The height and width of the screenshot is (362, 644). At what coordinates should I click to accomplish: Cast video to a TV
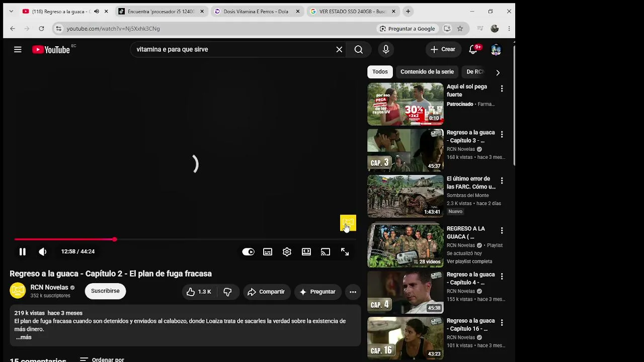pyautogui.click(x=326, y=252)
